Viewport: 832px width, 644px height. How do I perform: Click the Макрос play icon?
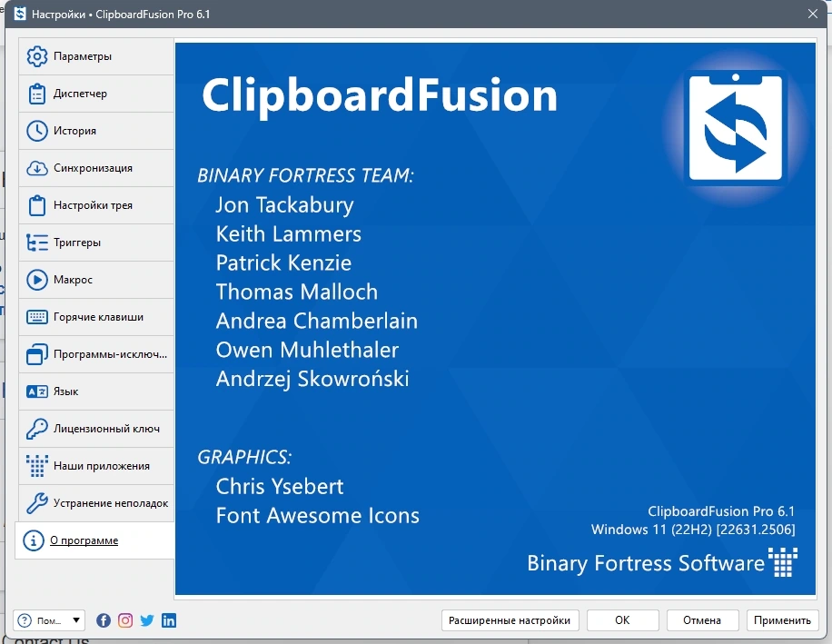[x=36, y=280]
